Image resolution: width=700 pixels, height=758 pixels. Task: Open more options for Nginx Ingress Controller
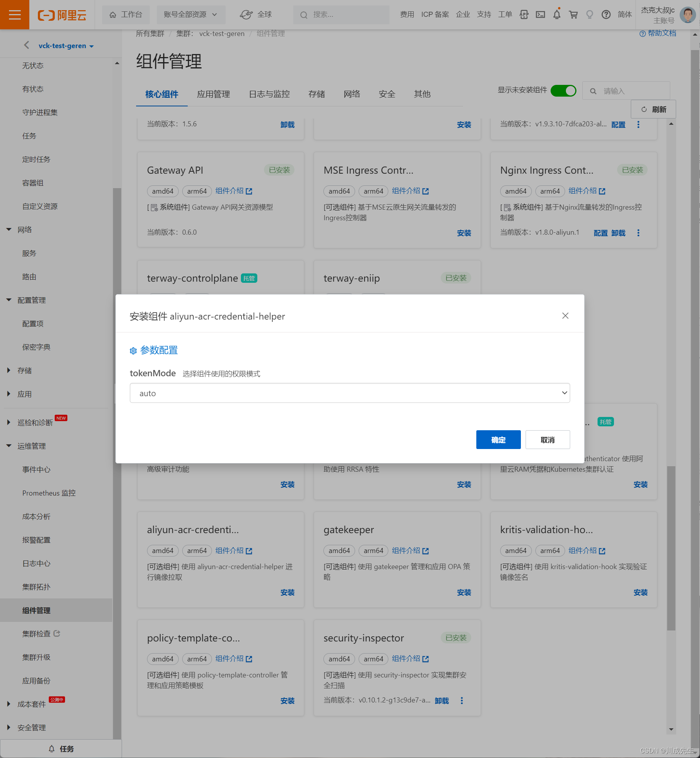pyautogui.click(x=638, y=233)
